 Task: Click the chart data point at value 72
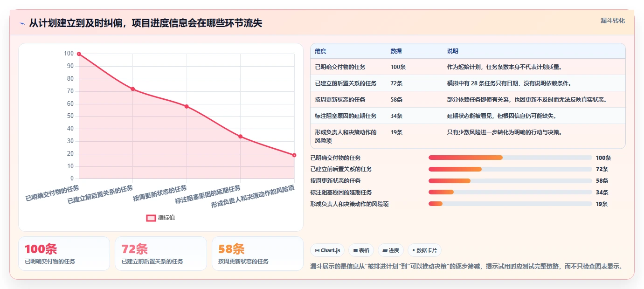[x=132, y=89]
